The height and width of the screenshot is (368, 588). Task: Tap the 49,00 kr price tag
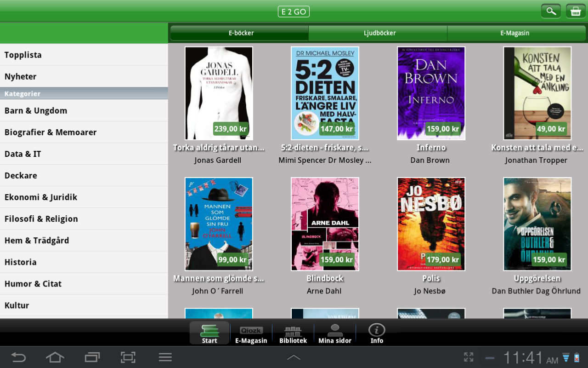[x=551, y=129]
